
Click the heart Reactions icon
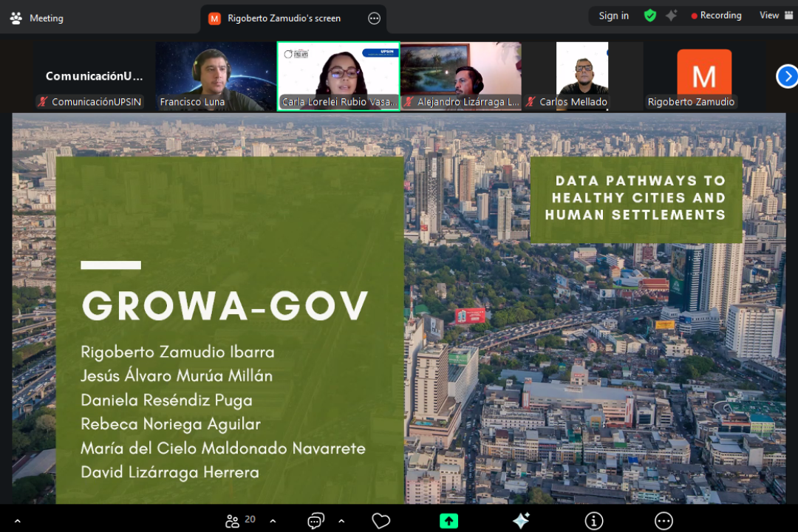point(381,521)
